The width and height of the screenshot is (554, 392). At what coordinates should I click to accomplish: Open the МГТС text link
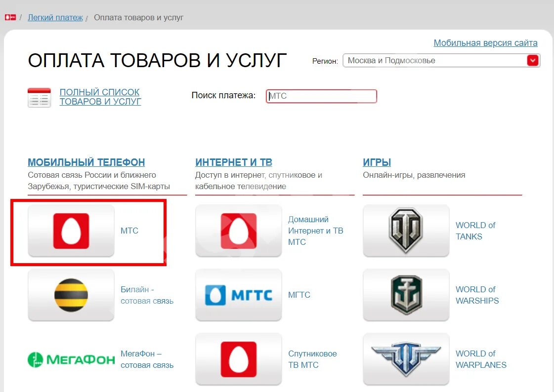pyautogui.click(x=299, y=295)
